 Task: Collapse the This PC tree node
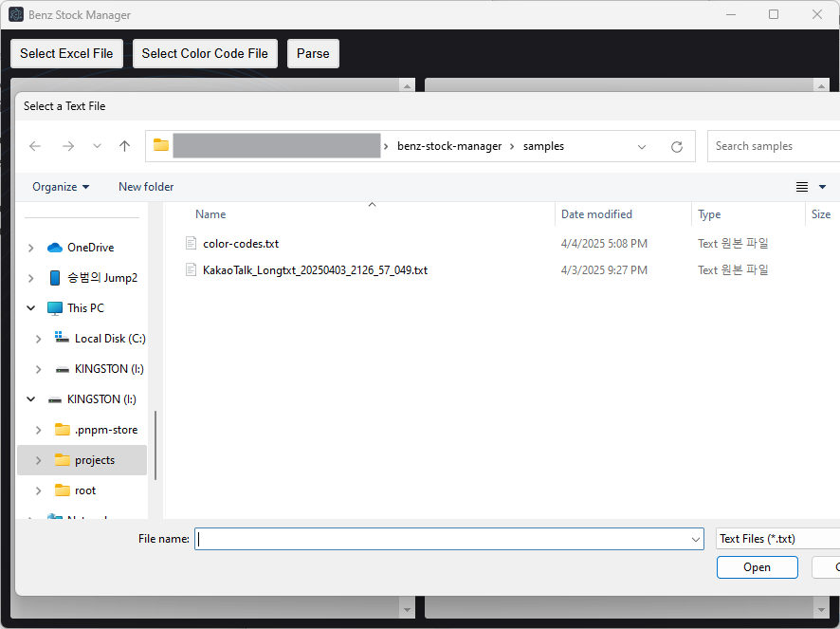(31, 308)
